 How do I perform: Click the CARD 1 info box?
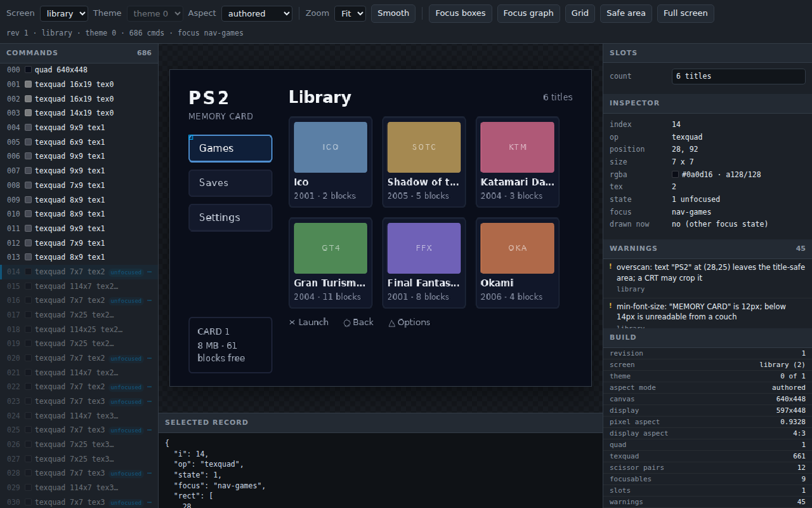(x=230, y=345)
